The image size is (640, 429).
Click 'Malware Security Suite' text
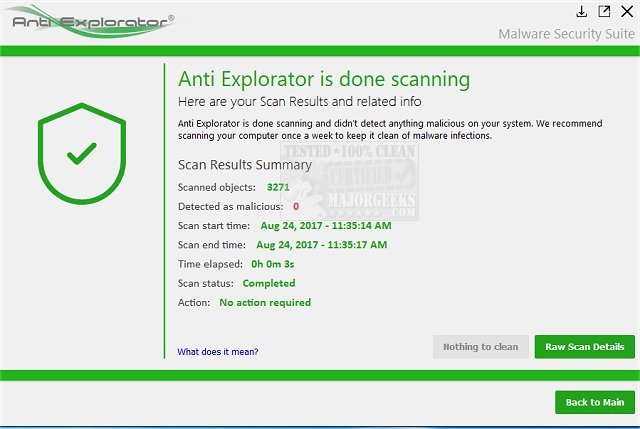(x=567, y=34)
